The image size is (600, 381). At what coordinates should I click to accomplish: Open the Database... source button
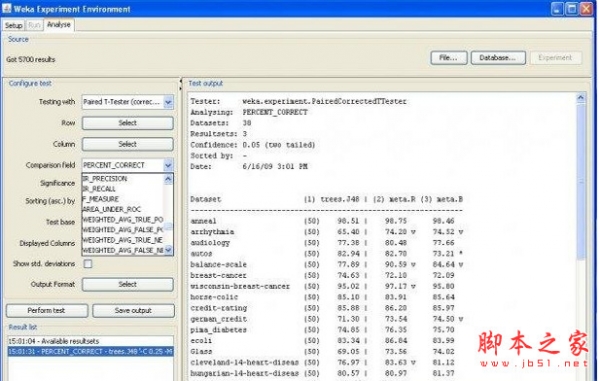coord(498,58)
